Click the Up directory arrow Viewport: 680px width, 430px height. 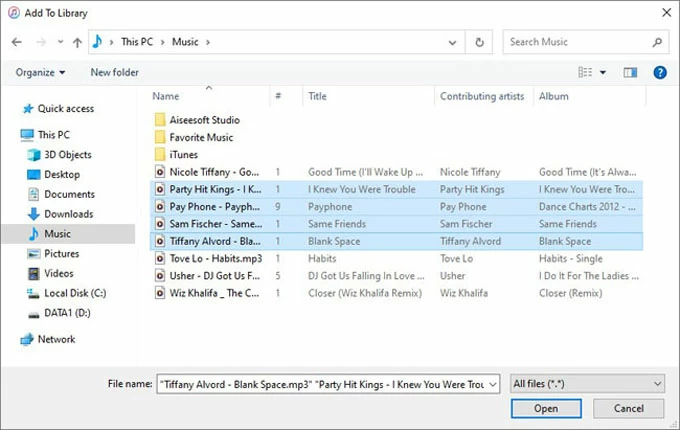(77, 42)
